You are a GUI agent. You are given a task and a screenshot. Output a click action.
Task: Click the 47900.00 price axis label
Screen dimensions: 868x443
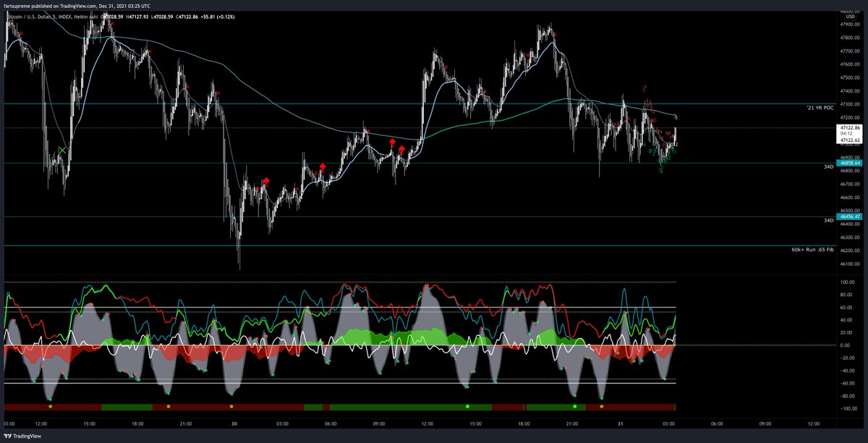(850, 24)
